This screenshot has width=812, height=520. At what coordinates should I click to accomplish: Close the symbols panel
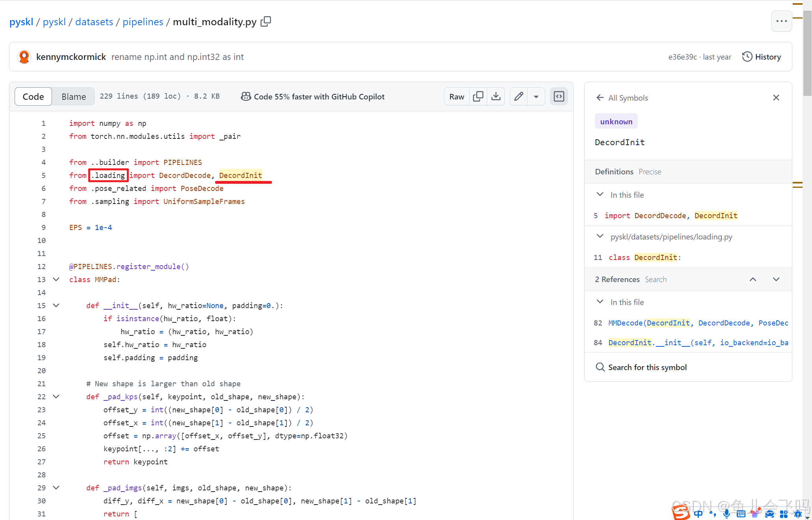pyautogui.click(x=776, y=97)
